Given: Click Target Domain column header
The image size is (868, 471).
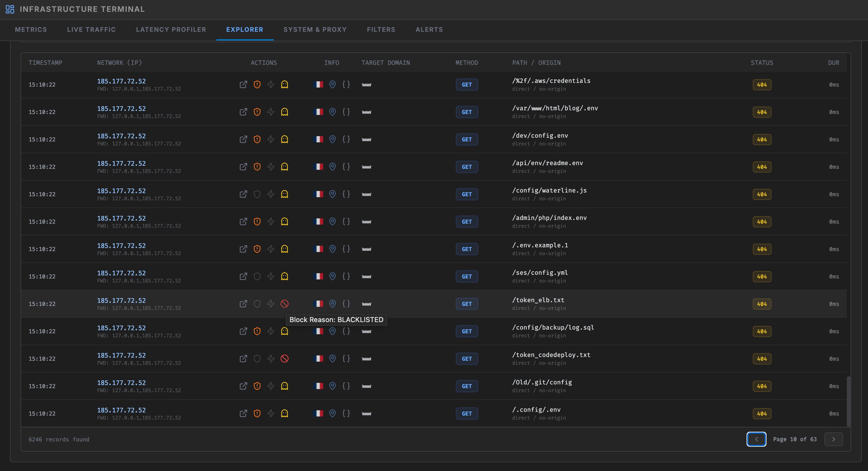Looking at the screenshot, I should (385, 63).
